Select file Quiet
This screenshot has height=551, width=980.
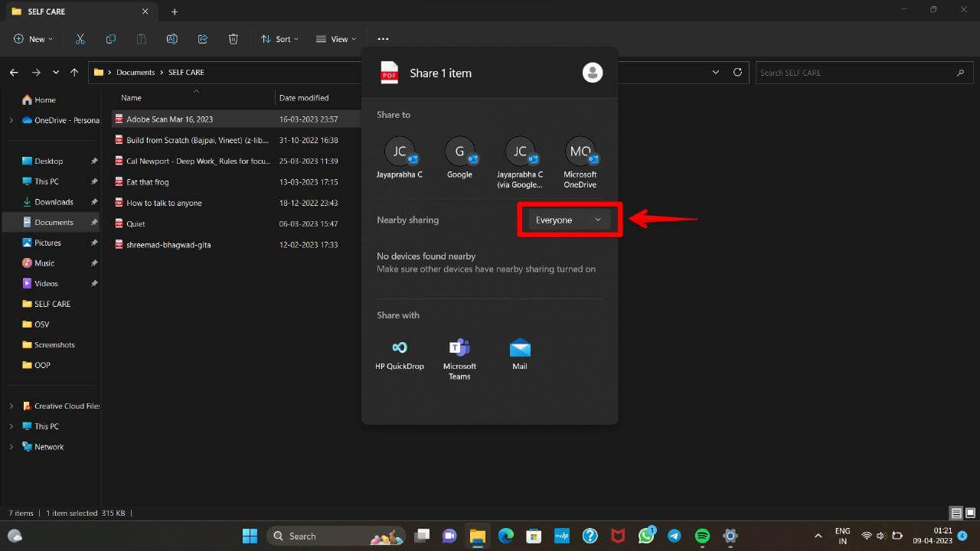(136, 223)
